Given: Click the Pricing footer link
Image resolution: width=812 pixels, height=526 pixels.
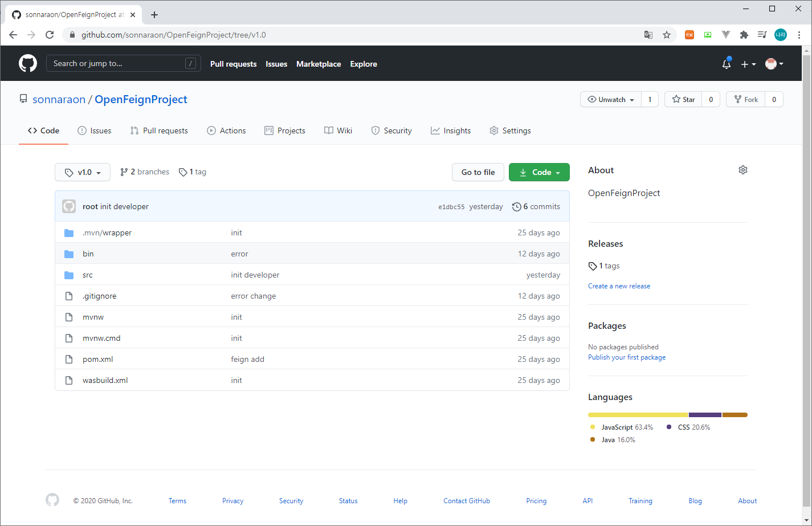Looking at the screenshot, I should (536, 501).
